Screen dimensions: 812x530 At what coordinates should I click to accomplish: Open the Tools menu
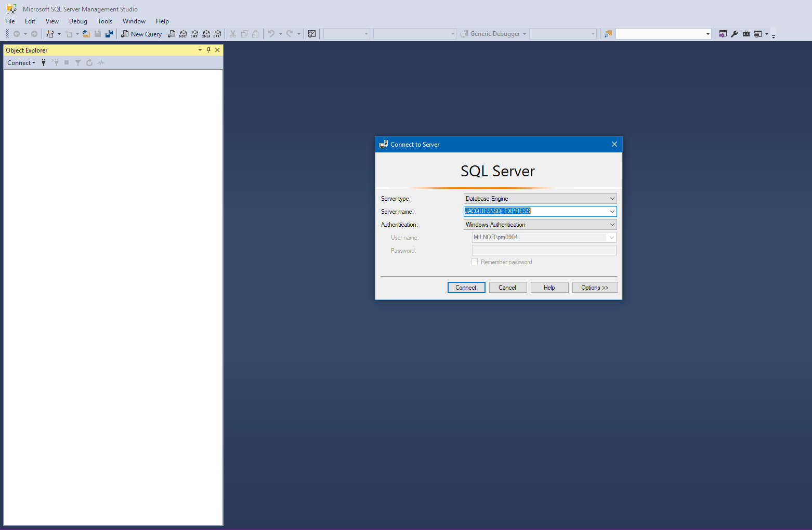point(105,21)
